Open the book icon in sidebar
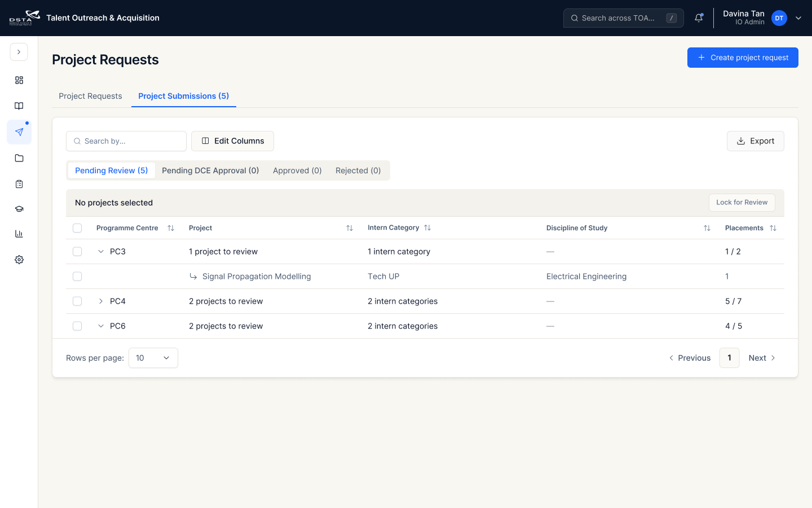812x508 pixels. pos(19,106)
